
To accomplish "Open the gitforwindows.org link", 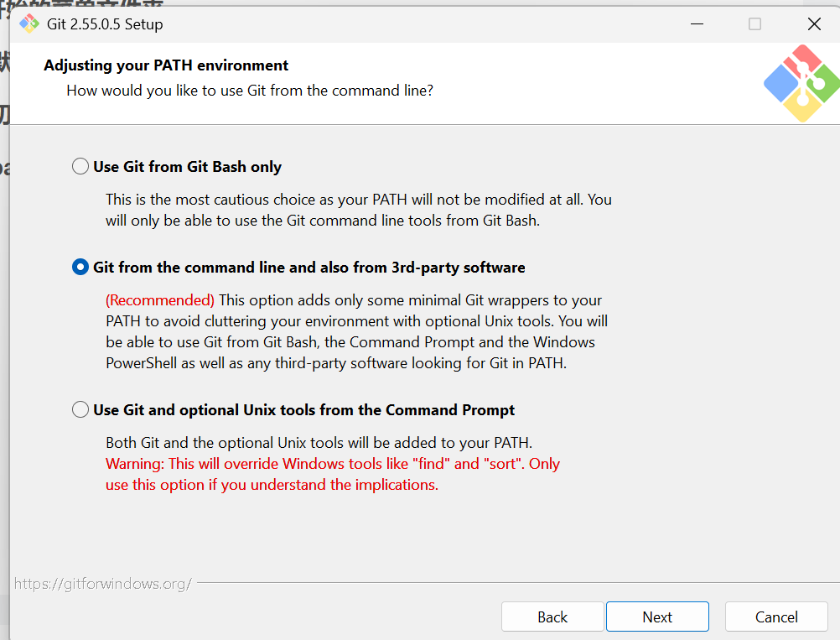I will [x=103, y=584].
